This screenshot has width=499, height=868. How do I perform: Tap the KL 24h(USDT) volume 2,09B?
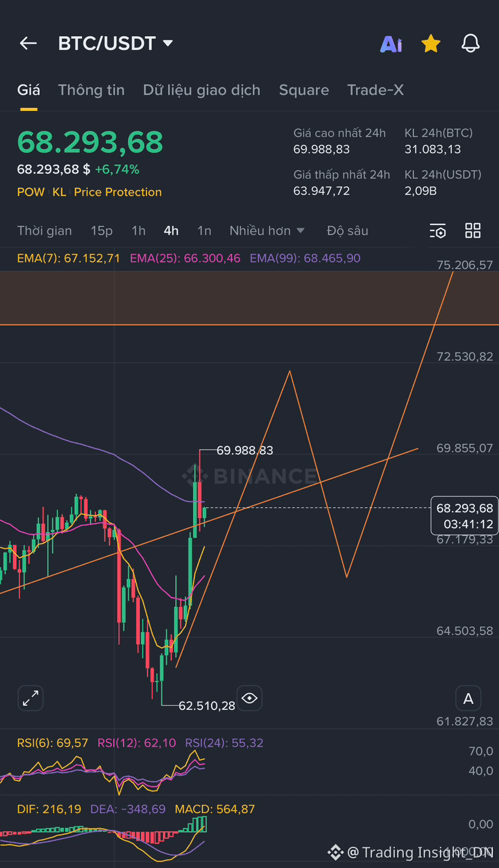(421, 191)
